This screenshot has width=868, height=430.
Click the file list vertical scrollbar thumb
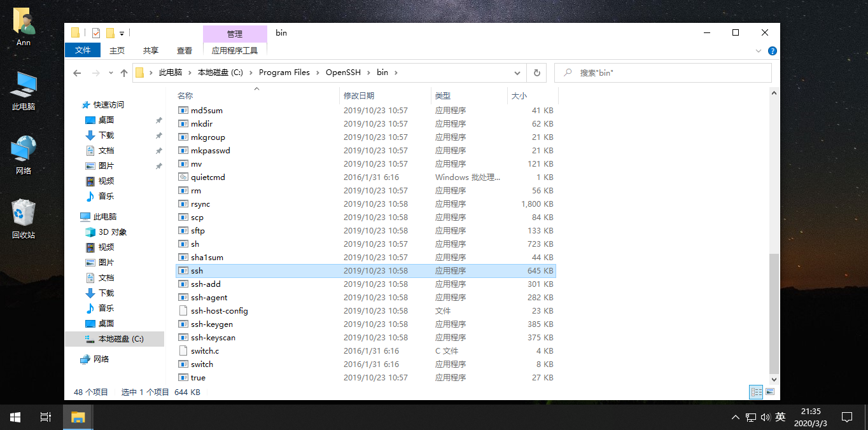pos(774,314)
